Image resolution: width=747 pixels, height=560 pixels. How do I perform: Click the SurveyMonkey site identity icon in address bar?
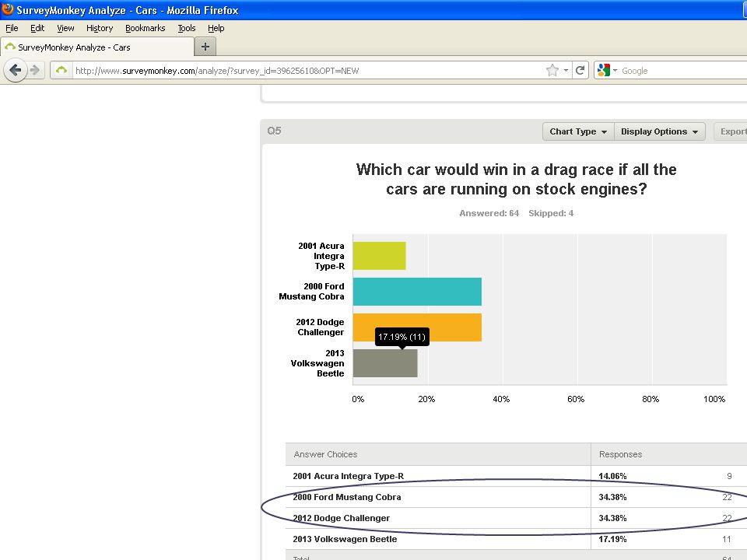point(61,71)
